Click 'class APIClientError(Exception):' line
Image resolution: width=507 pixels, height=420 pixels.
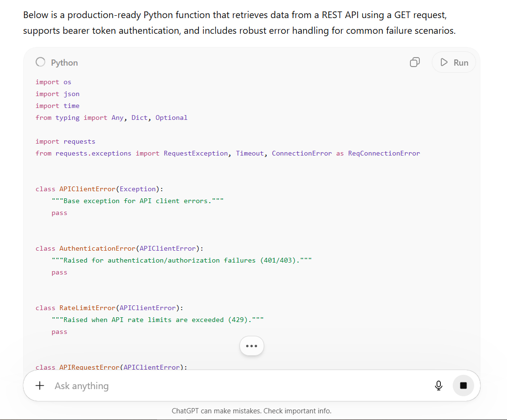tap(99, 189)
